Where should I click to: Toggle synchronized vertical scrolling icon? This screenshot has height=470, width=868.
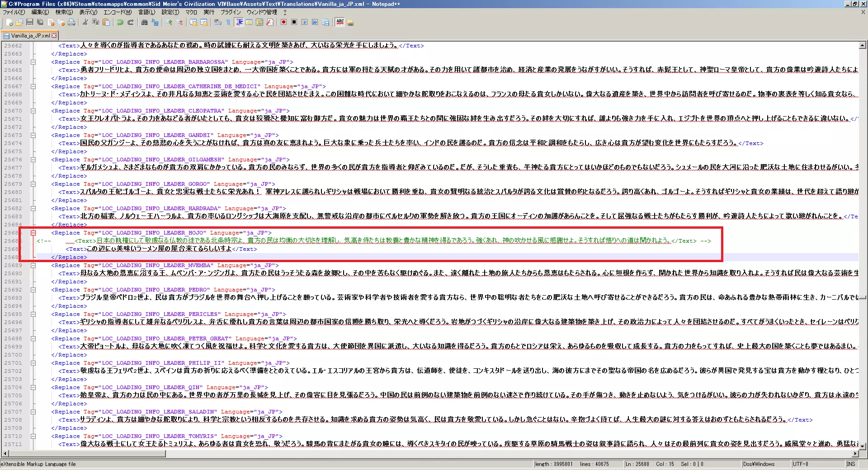coord(193,22)
